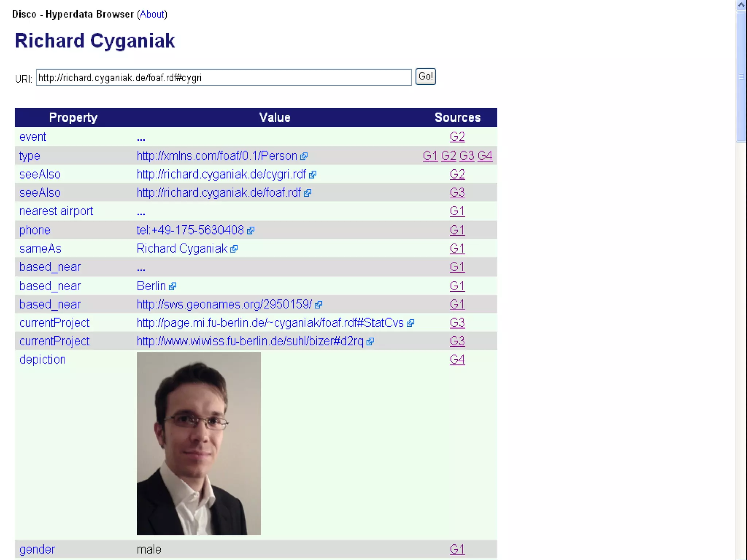The width and height of the screenshot is (747, 560).
Task: Click external link icon next to cygri.rdf
Action: pos(313,175)
